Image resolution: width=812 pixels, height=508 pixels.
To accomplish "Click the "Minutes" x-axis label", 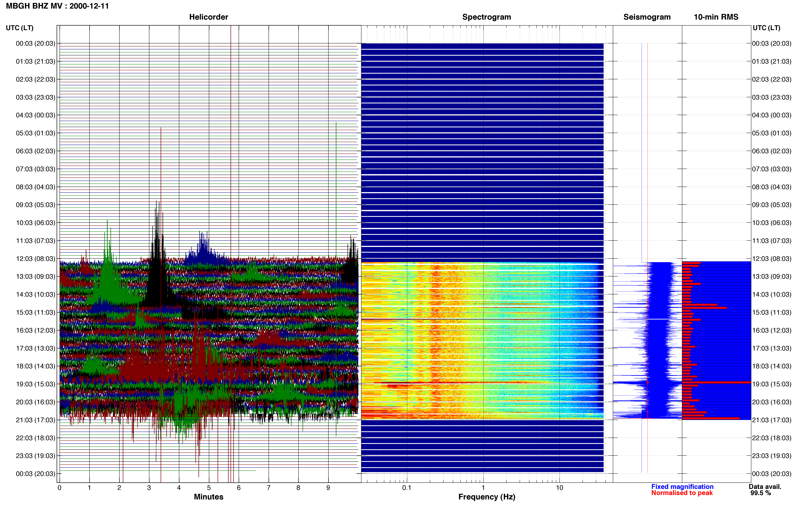I will (209, 497).
